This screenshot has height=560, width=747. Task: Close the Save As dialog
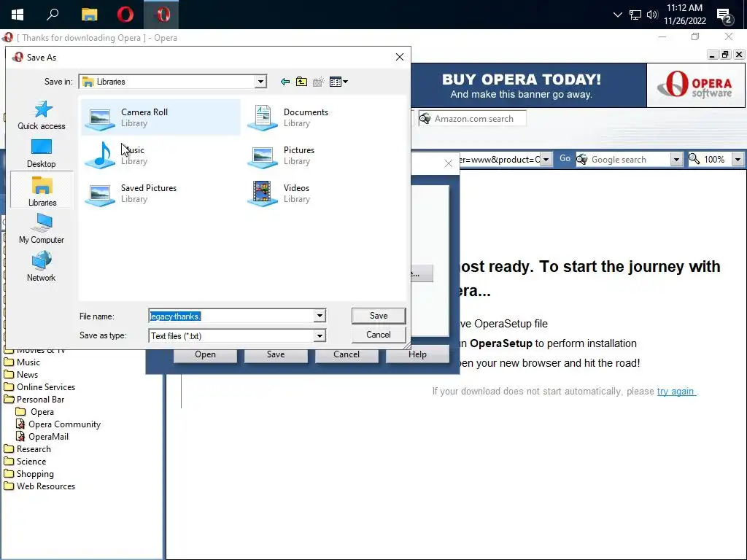click(400, 57)
